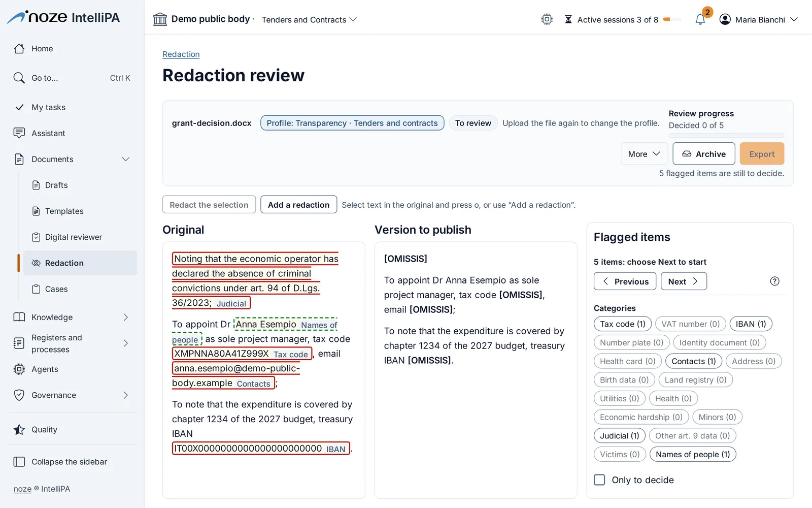Click the Documents file icon
812x508 pixels.
[x=19, y=159]
